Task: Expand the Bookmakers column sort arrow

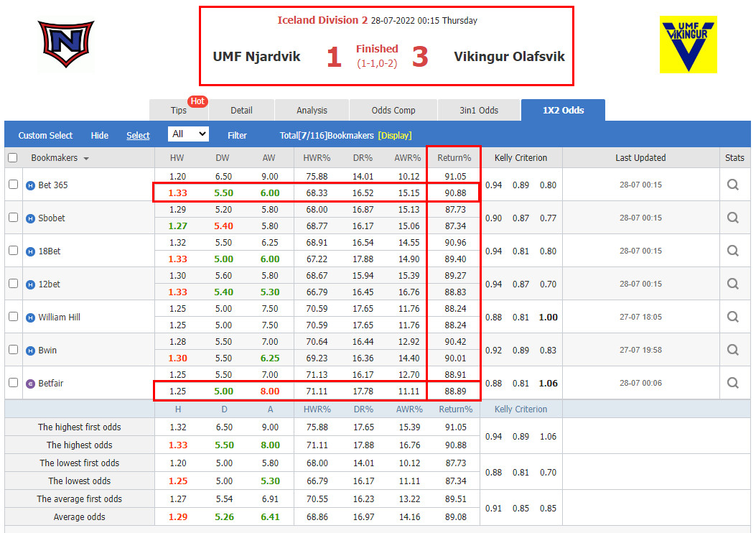Action: click(x=87, y=159)
